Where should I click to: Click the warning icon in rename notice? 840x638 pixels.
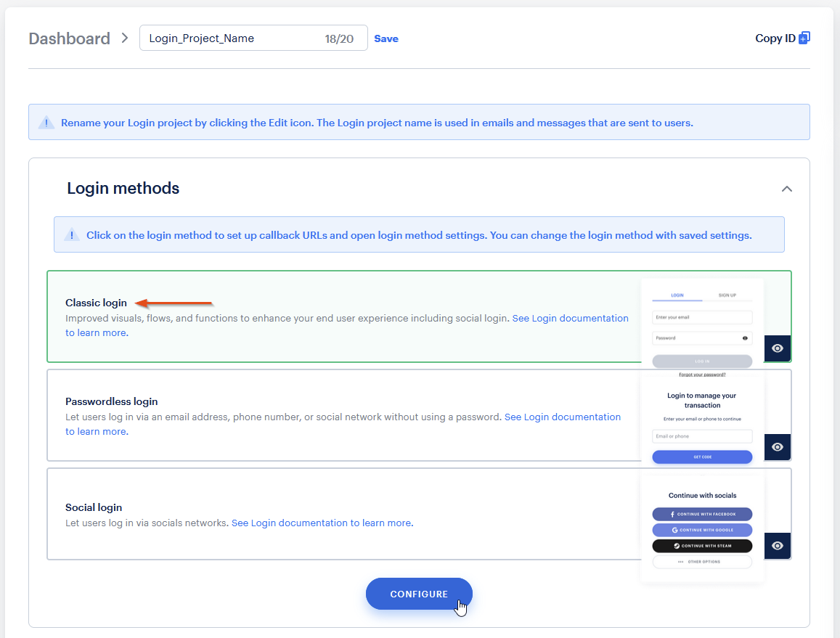46,122
